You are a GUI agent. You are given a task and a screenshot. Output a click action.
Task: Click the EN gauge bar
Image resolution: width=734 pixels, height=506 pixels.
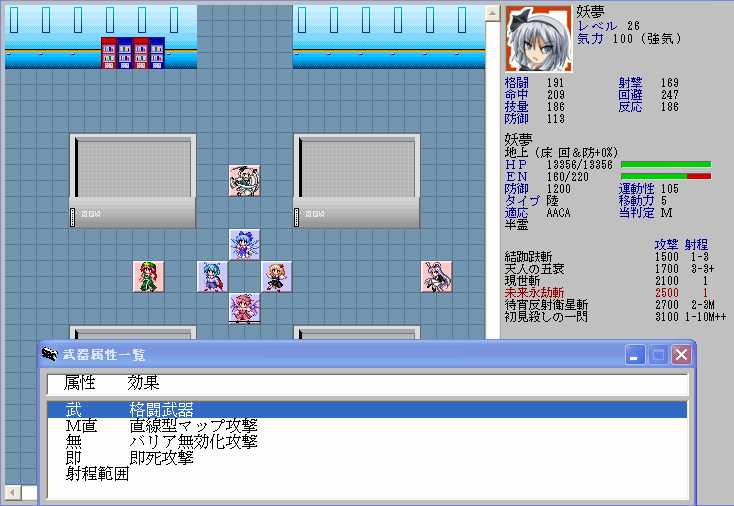pyautogui.click(x=666, y=176)
